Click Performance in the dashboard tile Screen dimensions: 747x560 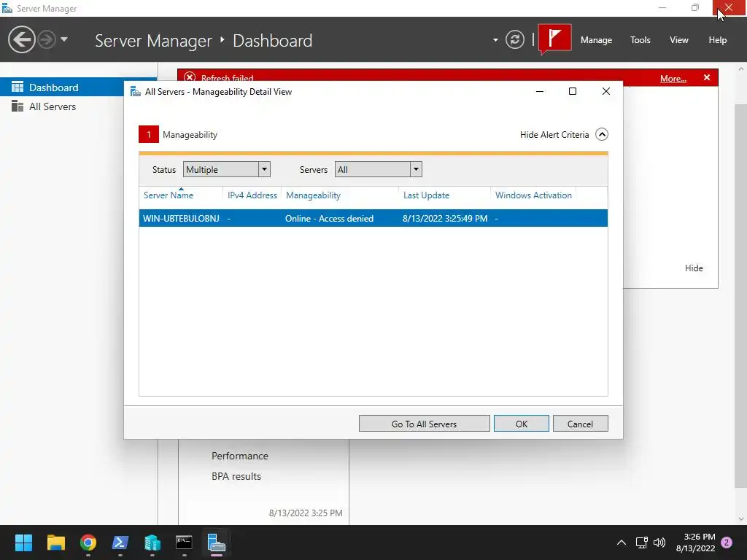tap(239, 456)
